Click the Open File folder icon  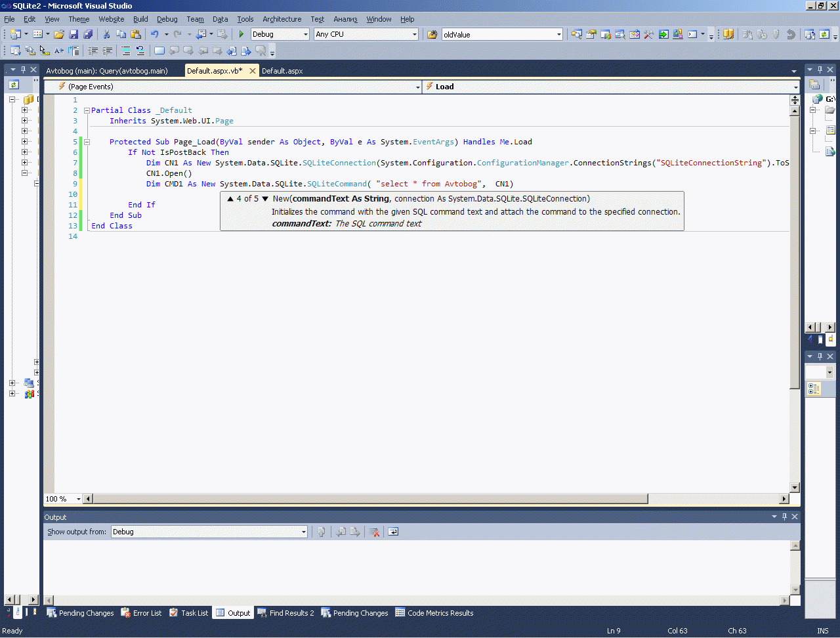[x=59, y=34]
